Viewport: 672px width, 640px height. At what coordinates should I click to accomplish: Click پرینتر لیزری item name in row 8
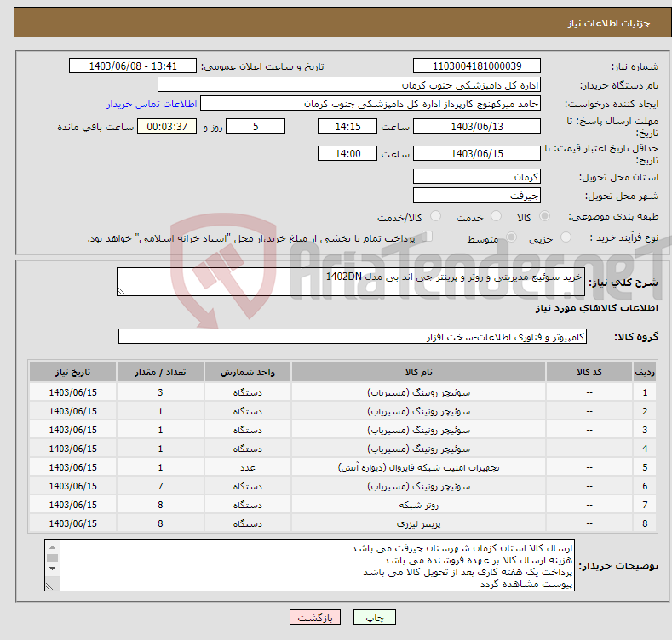coord(418,523)
